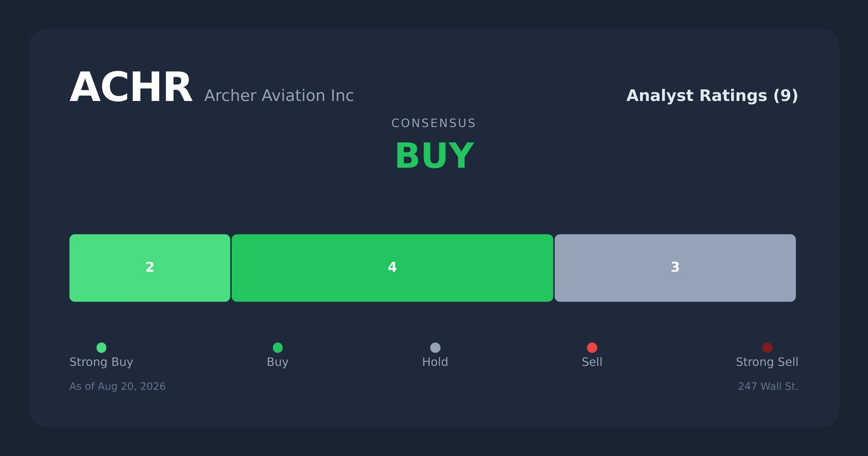Select the Buy bar segment showing 4

click(392, 268)
